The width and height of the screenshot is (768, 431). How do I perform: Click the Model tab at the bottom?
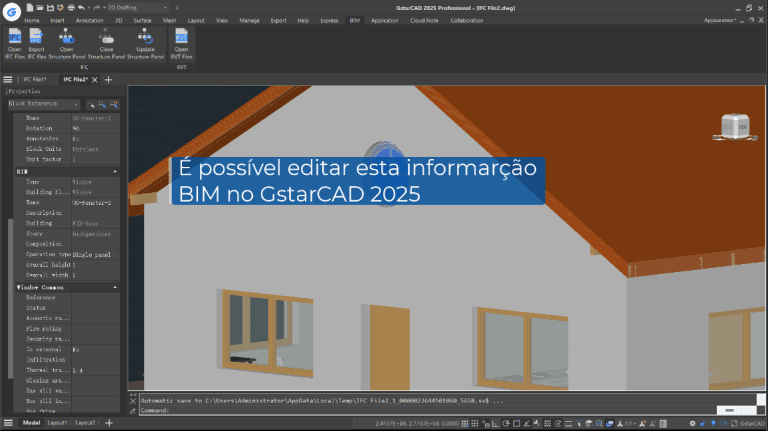click(x=31, y=423)
